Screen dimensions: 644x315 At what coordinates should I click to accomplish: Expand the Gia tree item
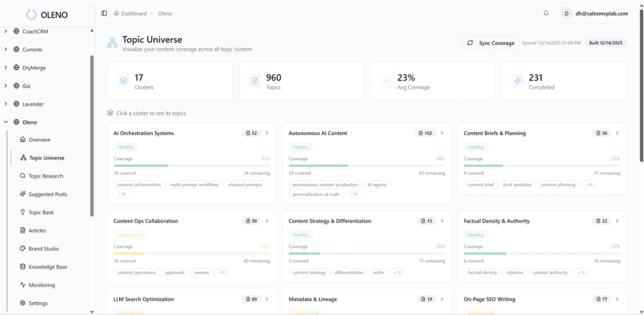click(6, 86)
